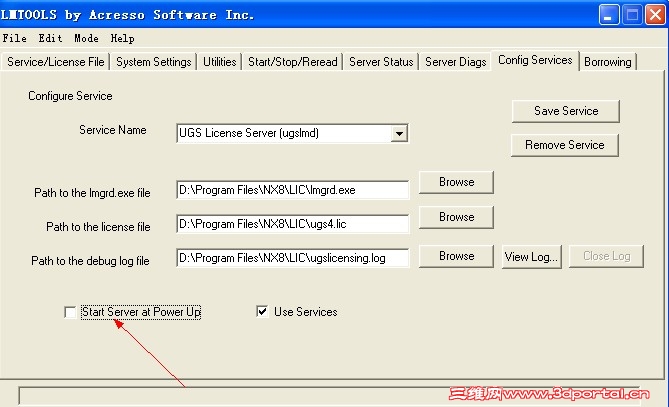
Task: Expand the Service Name dropdown arrow
Action: coord(399,134)
